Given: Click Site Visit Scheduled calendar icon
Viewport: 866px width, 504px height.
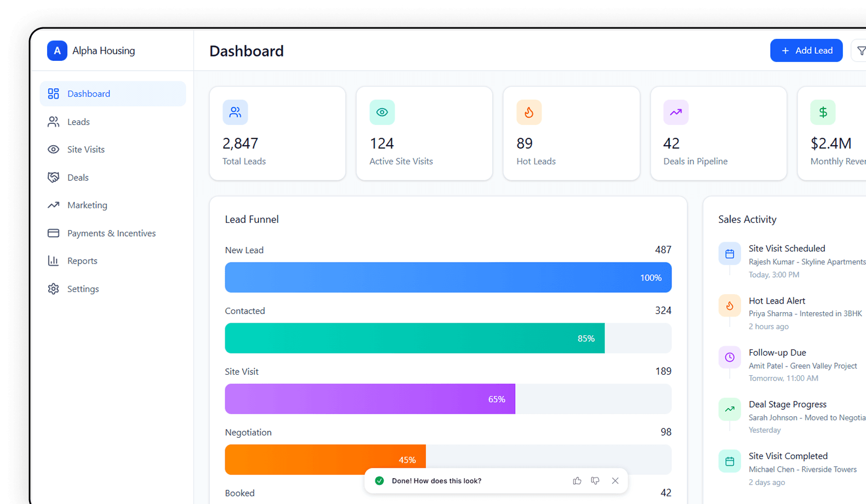Looking at the screenshot, I should [x=730, y=254].
